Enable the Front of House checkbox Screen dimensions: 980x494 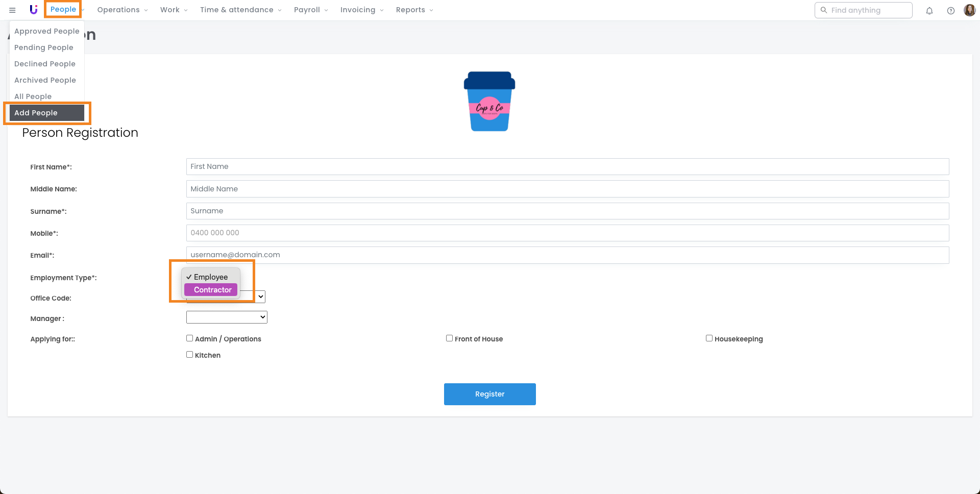[450, 338]
